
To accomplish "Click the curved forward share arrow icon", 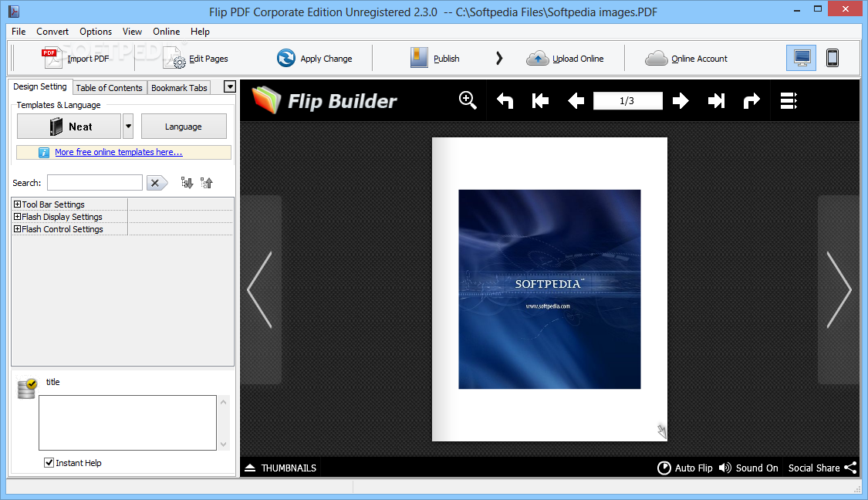I will 751,101.
